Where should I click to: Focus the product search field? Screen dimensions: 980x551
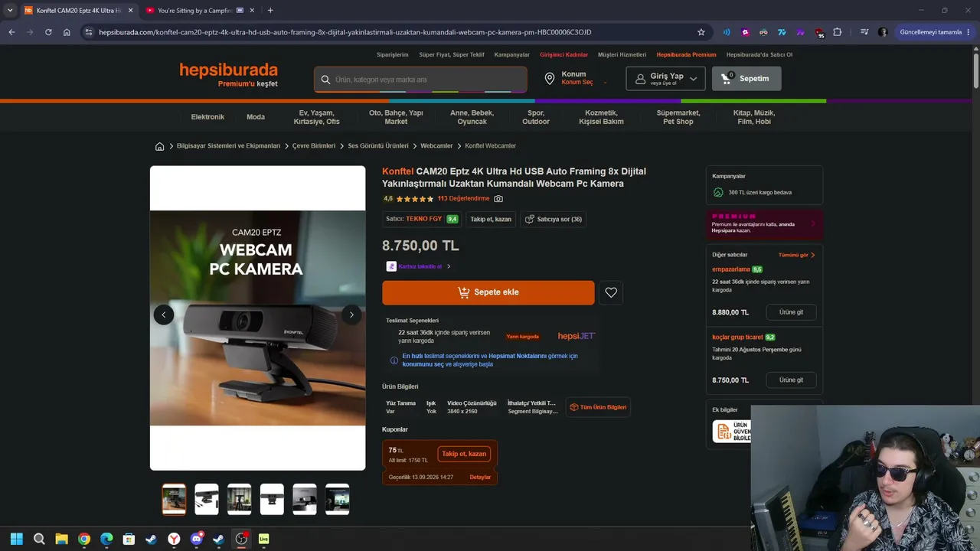coord(420,80)
